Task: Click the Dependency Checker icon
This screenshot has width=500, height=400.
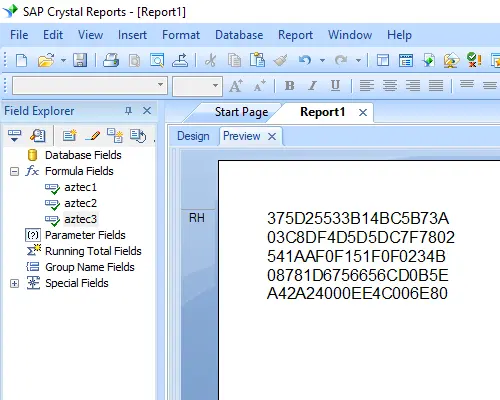Action: (x=474, y=60)
